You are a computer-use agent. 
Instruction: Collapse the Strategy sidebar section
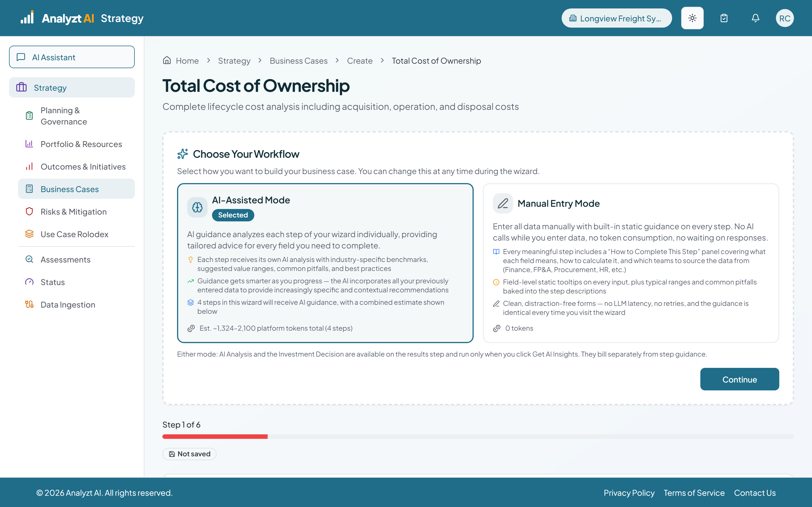coord(72,88)
